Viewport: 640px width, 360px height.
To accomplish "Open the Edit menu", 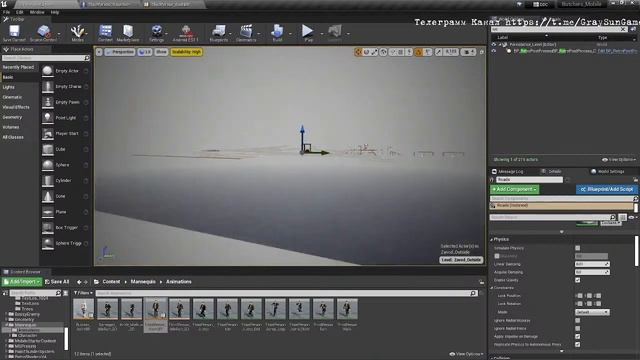I will [20, 12].
